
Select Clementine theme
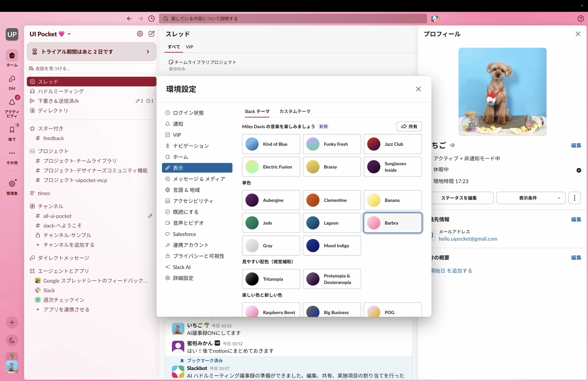(332, 200)
